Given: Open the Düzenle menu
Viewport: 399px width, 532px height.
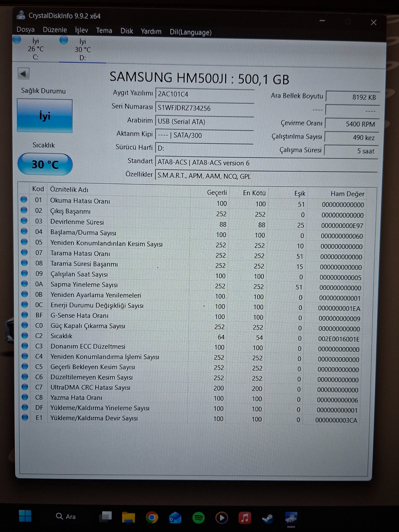Looking at the screenshot, I should coord(55,30).
